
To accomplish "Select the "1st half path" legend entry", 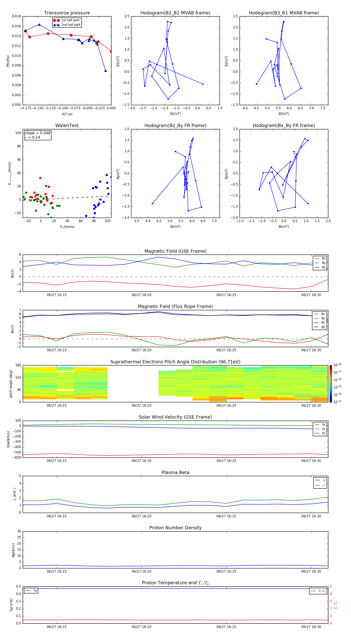I will coord(67,20).
